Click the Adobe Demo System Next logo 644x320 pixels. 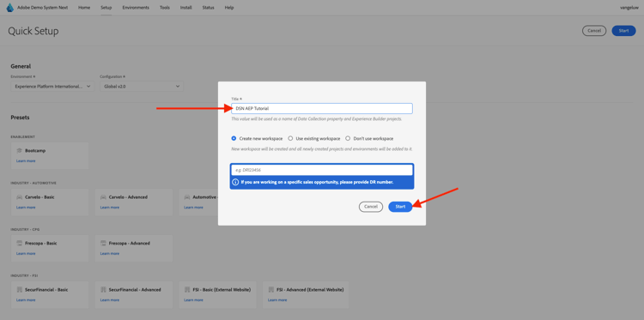tap(10, 8)
